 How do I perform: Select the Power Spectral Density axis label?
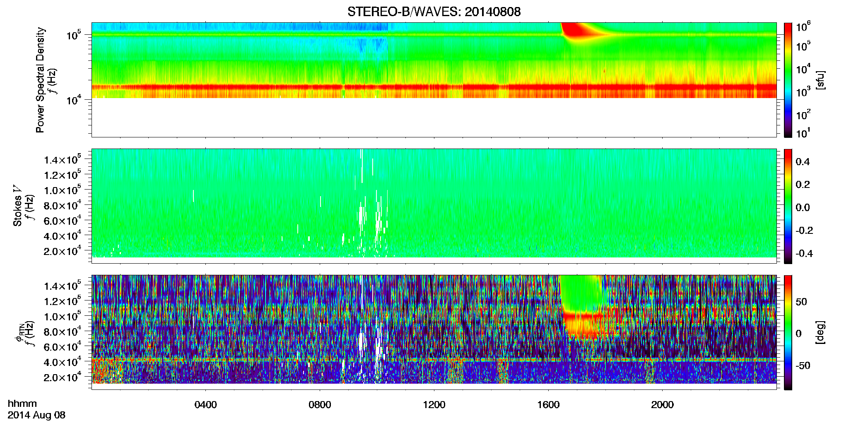point(40,80)
